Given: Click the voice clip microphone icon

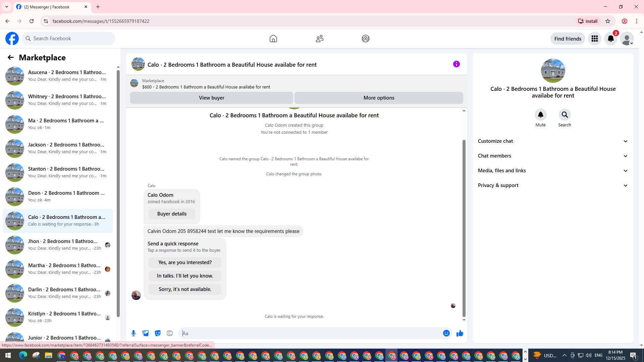Looking at the screenshot, I should click(x=133, y=333).
